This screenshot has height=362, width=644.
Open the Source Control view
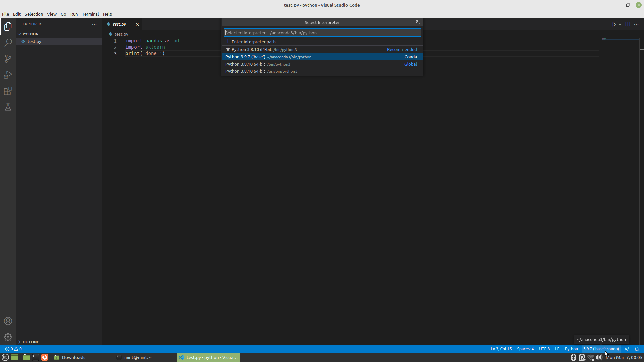8,59
